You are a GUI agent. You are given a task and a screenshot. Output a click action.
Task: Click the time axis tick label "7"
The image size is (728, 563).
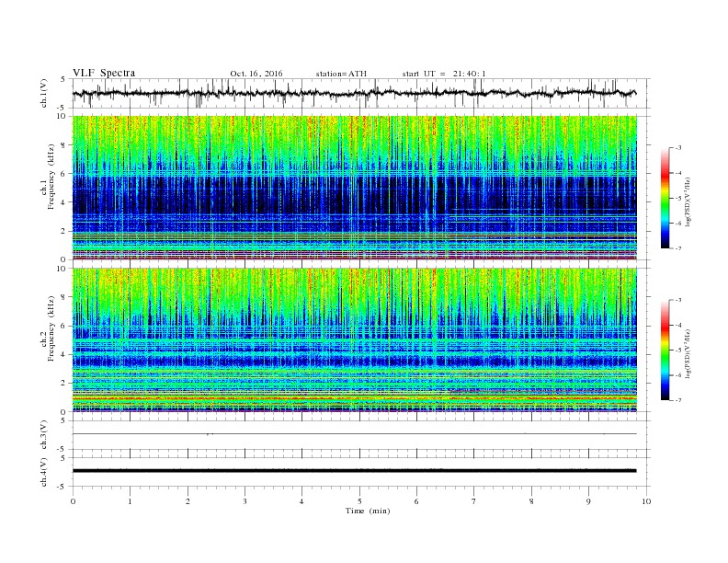coord(474,501)
